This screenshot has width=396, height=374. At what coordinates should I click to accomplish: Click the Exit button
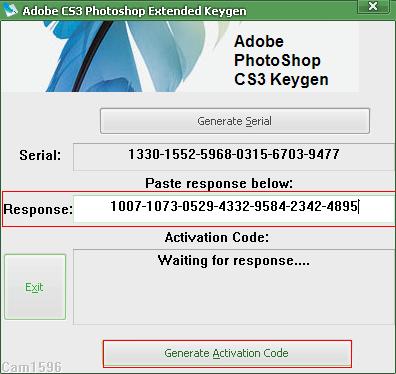tap(35, 287)
